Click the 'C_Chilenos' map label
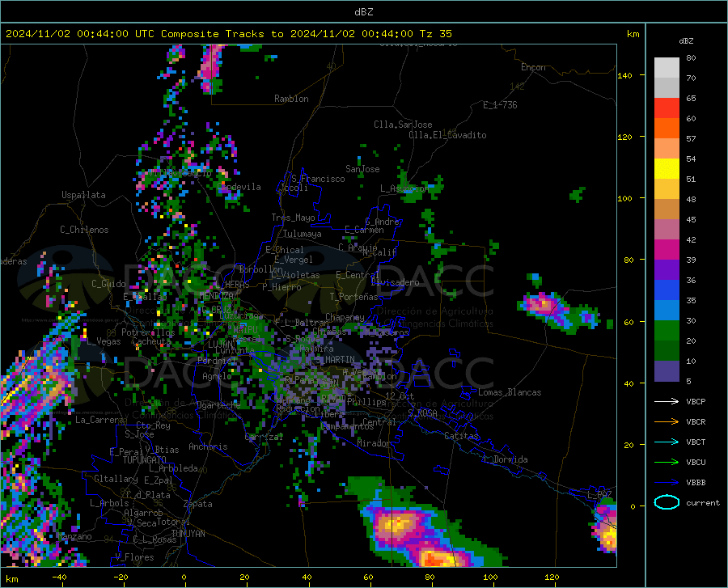This screenshot has height=588, width=728. click(84, 230)
